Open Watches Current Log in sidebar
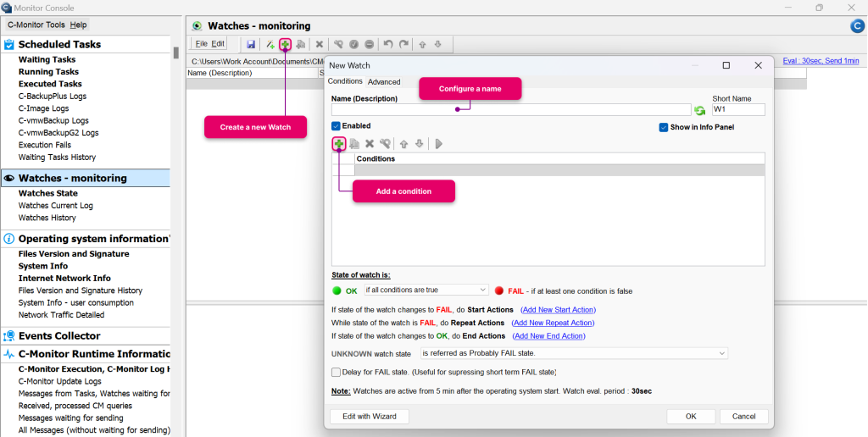Image resolution: width=868 pixels, height=437 pixels. 56,206
